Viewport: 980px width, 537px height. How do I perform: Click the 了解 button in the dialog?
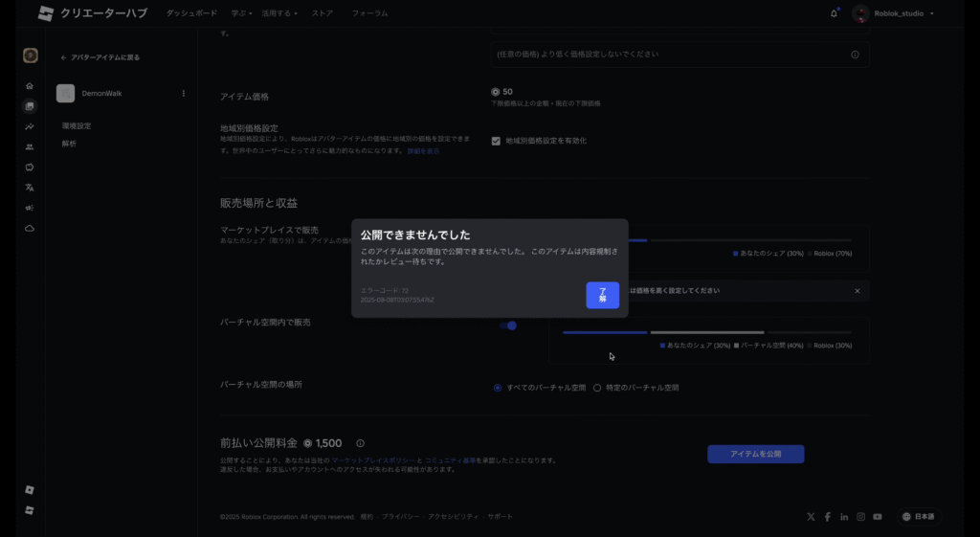coord(603,295)
